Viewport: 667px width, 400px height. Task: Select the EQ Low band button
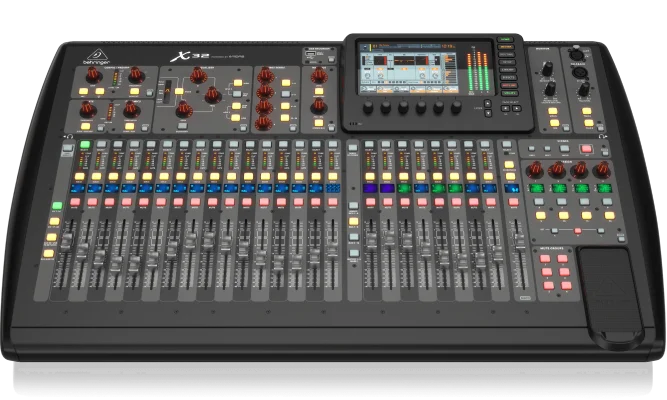click(236, 118)
